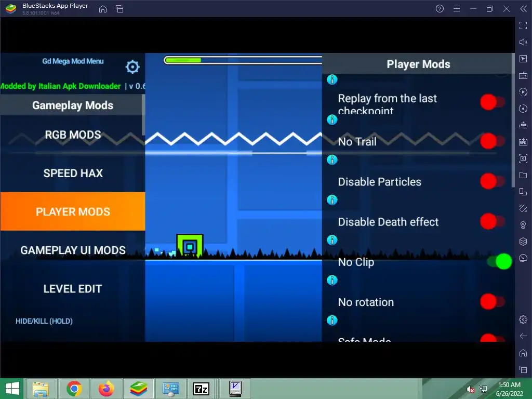Disable the No Clip toggle
532x399 pixels.
(x=499, y=262)
